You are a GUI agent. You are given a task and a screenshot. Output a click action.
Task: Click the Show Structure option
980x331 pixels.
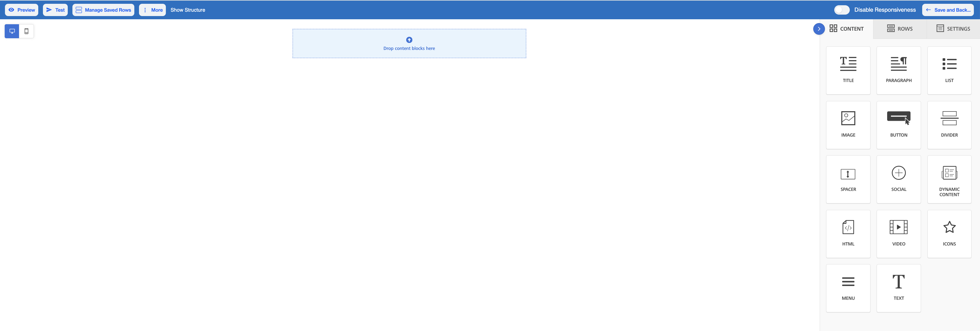pos(187,10)
